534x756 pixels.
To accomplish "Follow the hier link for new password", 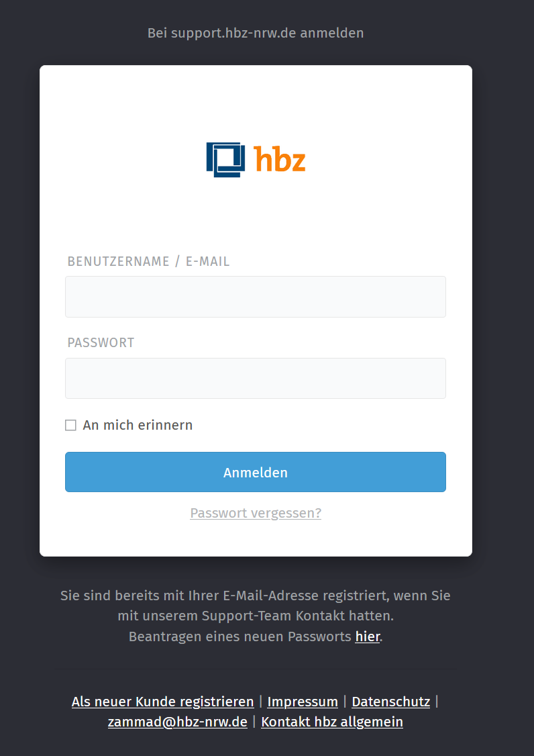I will [368, 636].
